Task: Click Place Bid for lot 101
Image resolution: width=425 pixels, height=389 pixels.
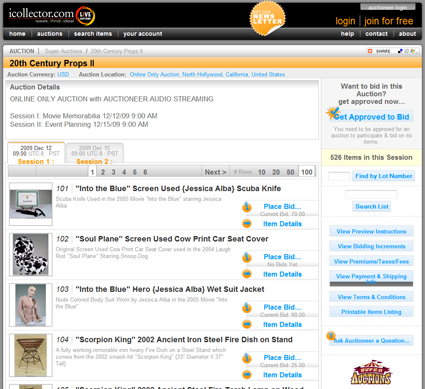Action: (282, 206)
